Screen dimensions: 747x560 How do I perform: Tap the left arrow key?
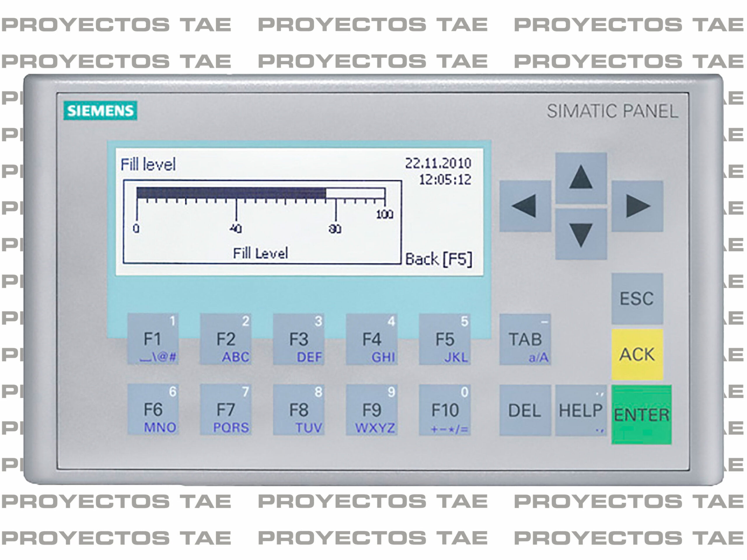coord(525,206)
